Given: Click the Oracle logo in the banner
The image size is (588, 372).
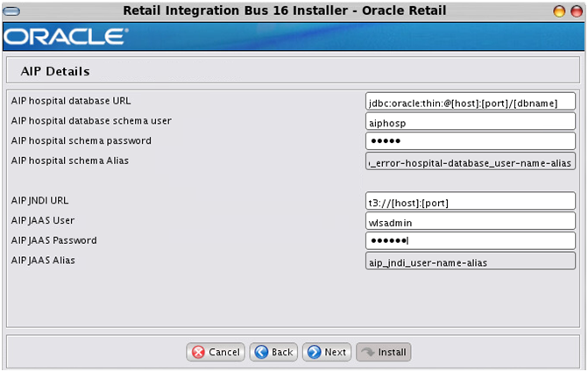Looking at the screenshot, I should pos(66,37).
